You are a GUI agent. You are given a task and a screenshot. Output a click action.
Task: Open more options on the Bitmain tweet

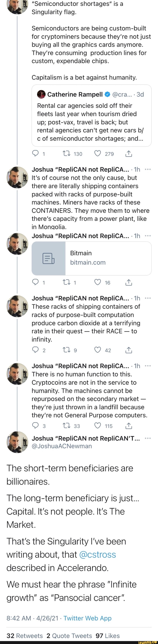pos(148,236)
